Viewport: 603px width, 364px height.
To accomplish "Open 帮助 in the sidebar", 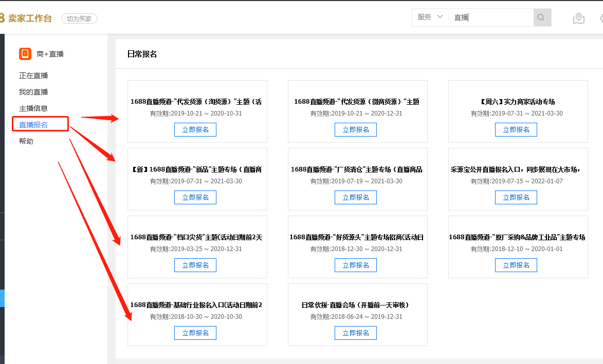I will 26,141.
